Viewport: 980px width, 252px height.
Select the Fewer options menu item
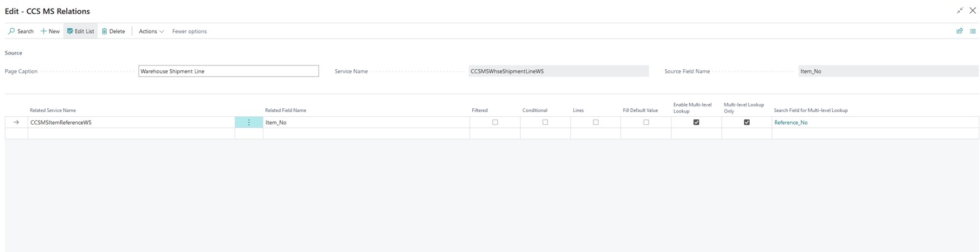coord(189,31)
